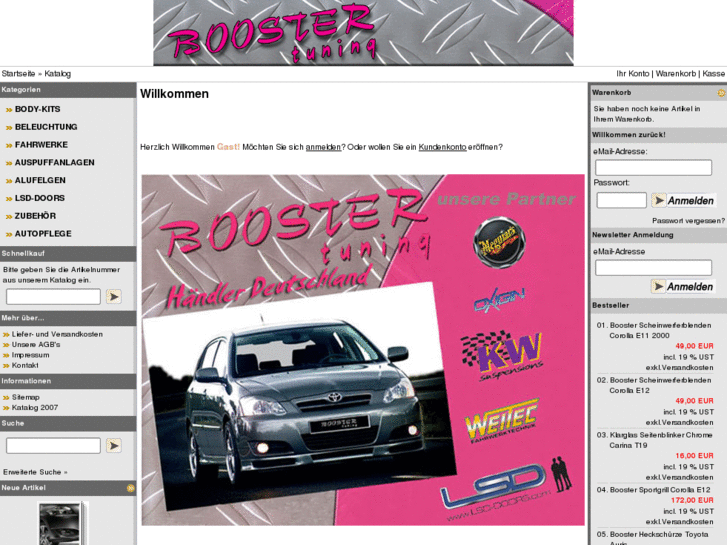Open the FAHRWERKE category
727x545 pixels.
(41, 145)
